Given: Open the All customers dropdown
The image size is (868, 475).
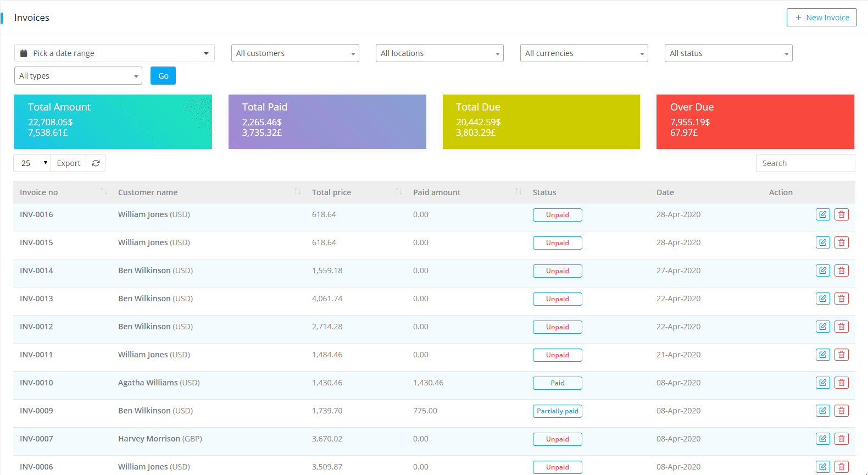Looking at the screenshot, I should (x=295, y=53).
